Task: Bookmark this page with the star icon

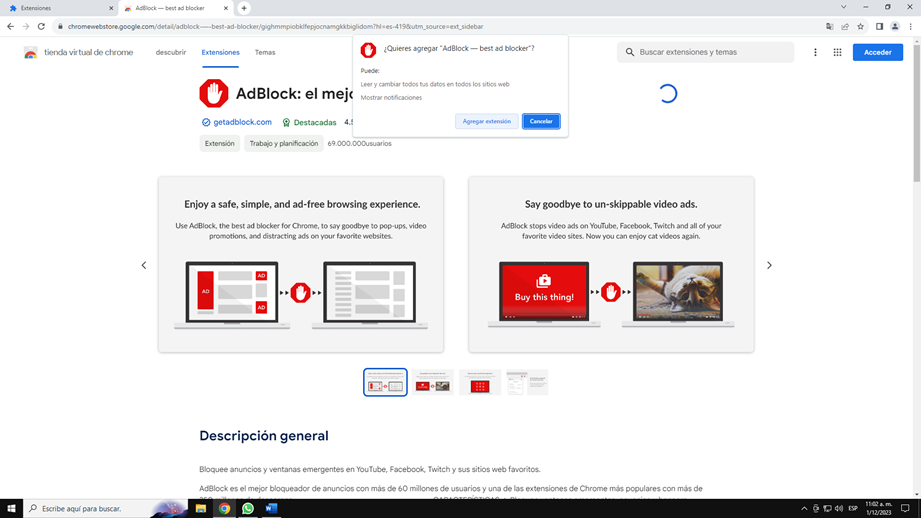Action: click(x=861, y=26)
